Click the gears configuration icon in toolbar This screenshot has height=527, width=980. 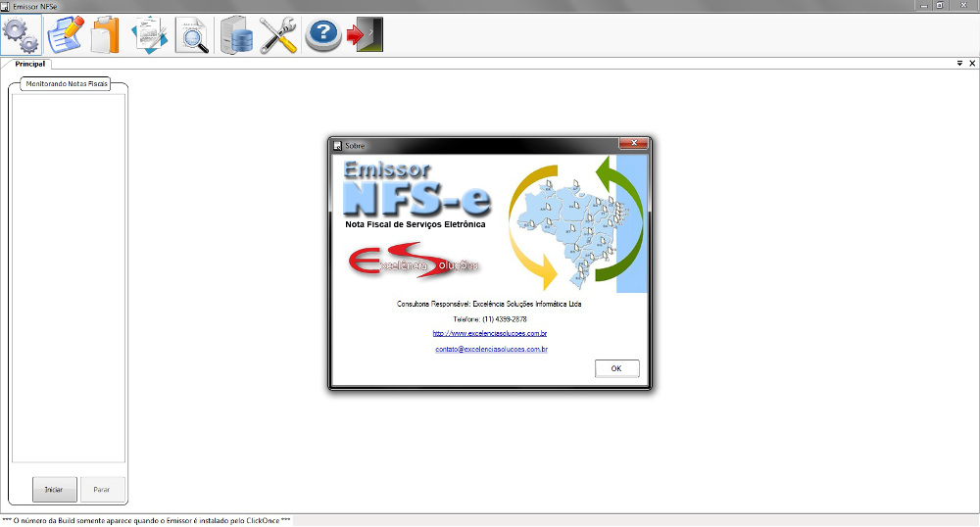pos(21,35)
